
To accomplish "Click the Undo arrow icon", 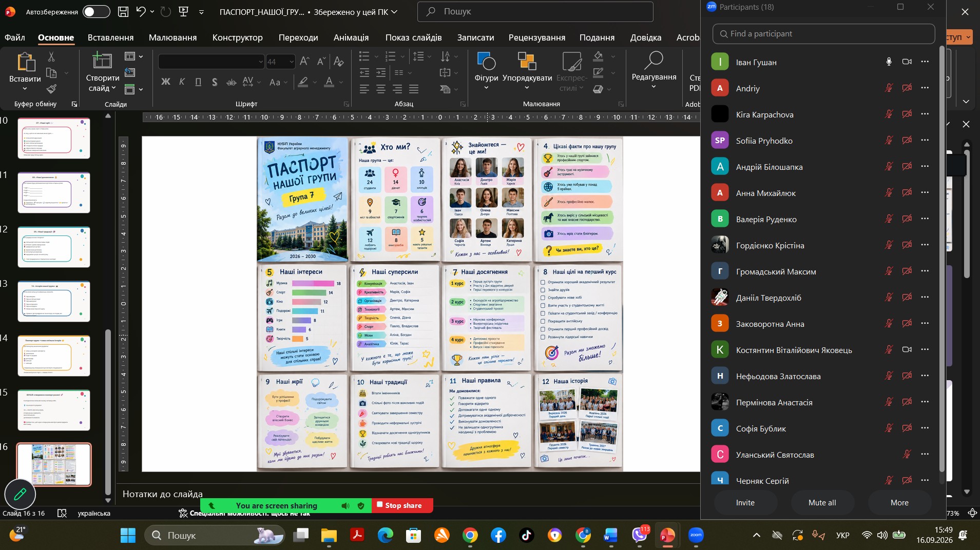I will 141,11.
